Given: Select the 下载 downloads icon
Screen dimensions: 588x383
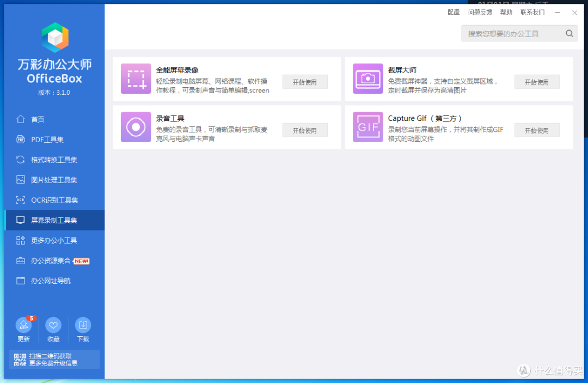Looking at the screenshot, I should pos(83,326).
